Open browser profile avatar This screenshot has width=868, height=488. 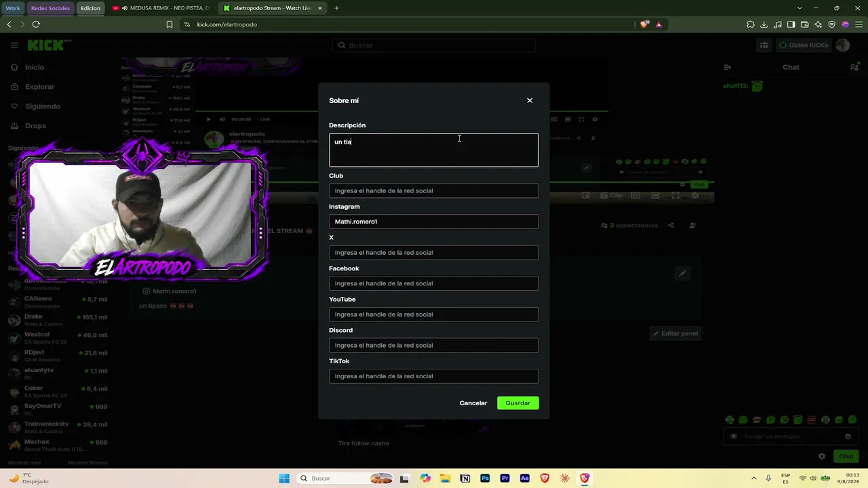[x=845, y=24]
